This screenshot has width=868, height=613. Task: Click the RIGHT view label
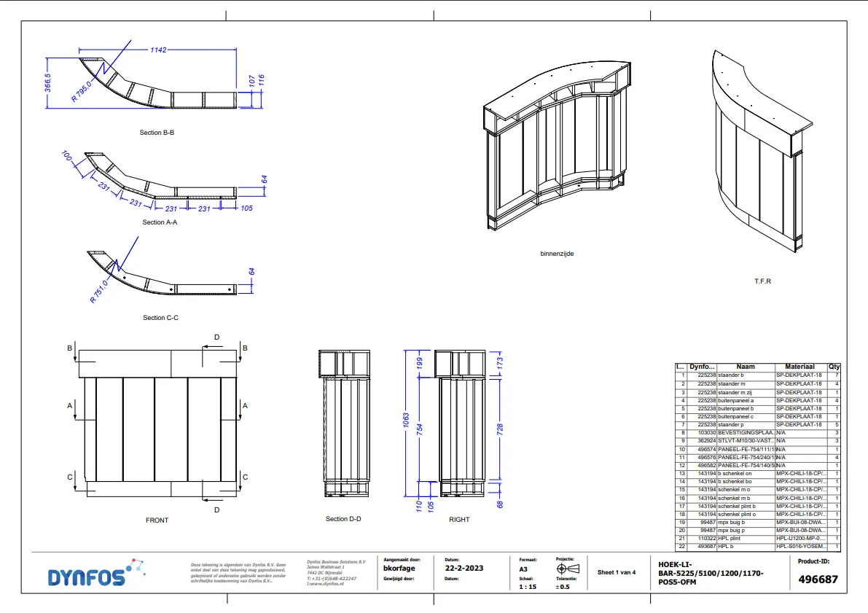pyautogui.click(x=459, y=520)
